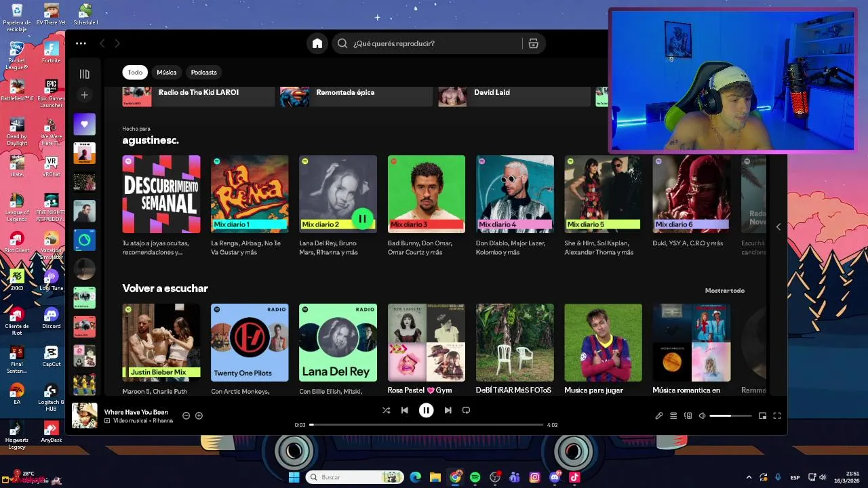The width and height of the screenshot is (868, 488).
Task: Click the Where Have You Been title
Action: coord(136,412)
